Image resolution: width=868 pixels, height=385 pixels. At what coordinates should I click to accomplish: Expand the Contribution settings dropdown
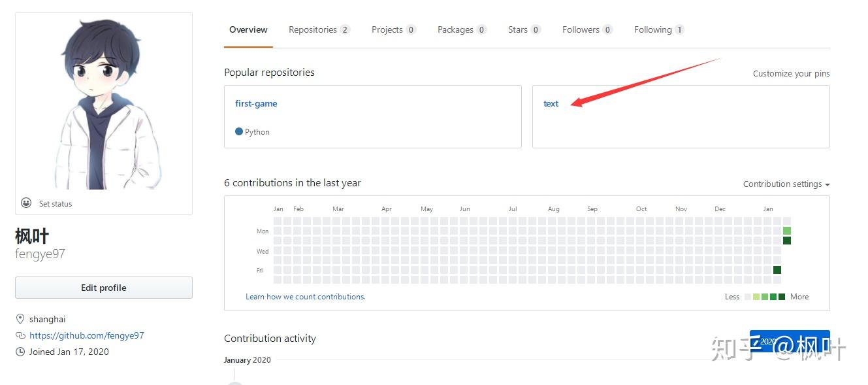point(786,184)
